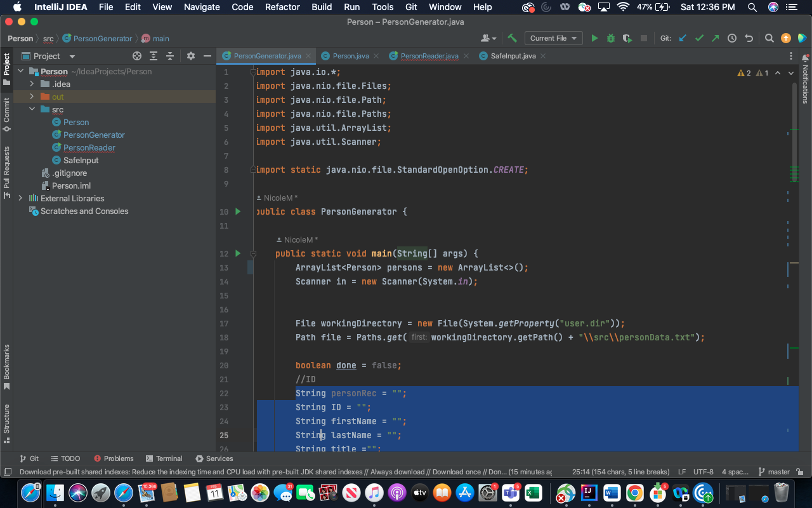Open Project panel gear options
Screen dimensions: 812x508
[x=191, y=56]
